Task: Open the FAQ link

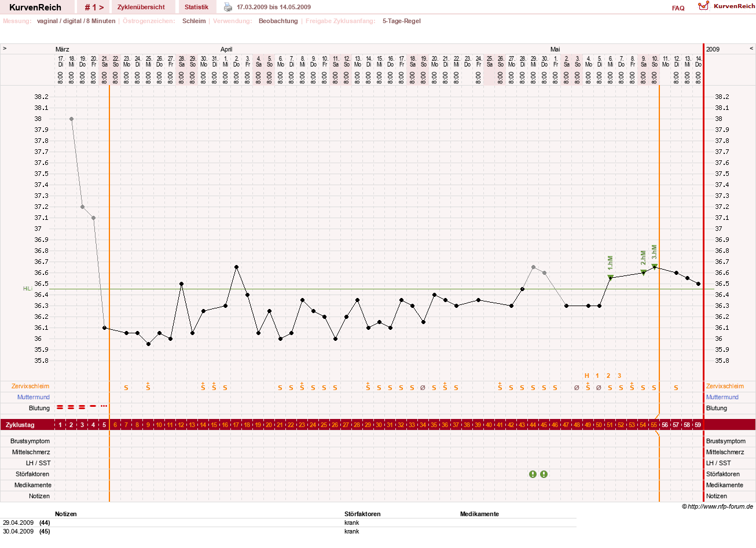Action: point(678,8)
